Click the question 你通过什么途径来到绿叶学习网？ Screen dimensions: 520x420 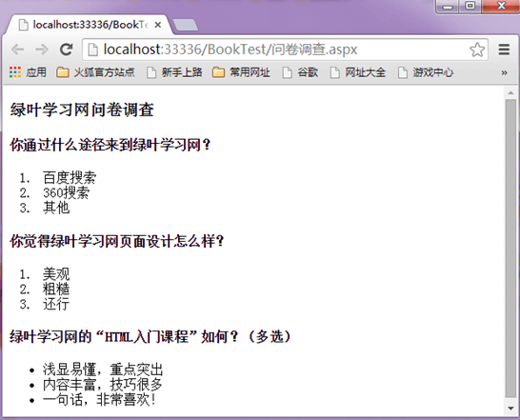click(110, 145)
